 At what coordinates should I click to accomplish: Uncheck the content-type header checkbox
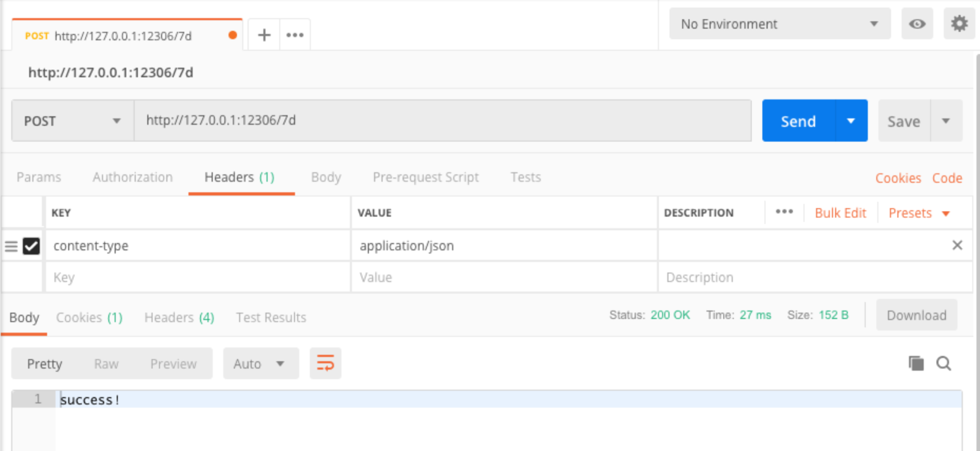tap(32, 246)
